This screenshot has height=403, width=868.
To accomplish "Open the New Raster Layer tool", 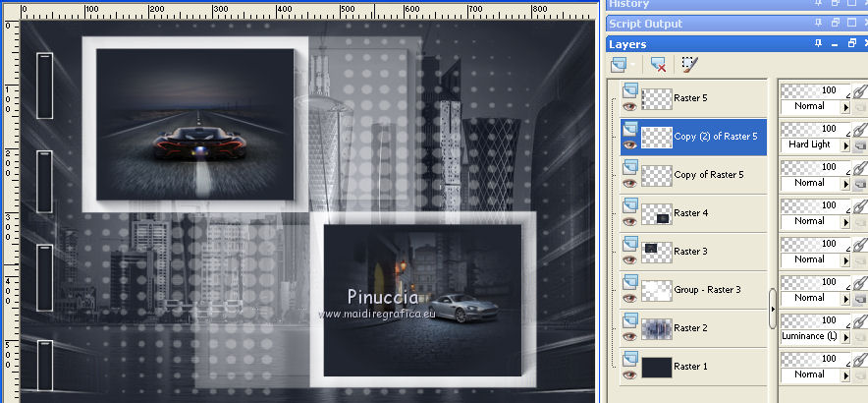I will pos(619,66).
